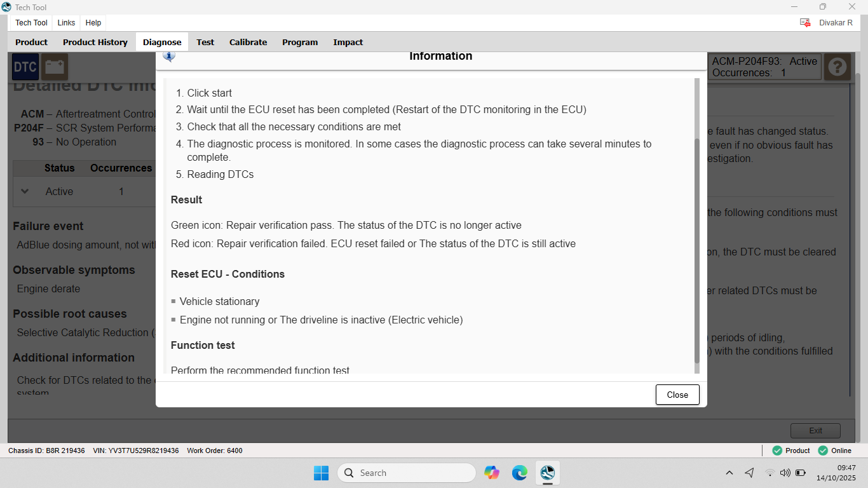Image resolution: width=868 pixels, height=488 pixels.
Task: Switch to the Product History tab
Action: coord(95,42)
